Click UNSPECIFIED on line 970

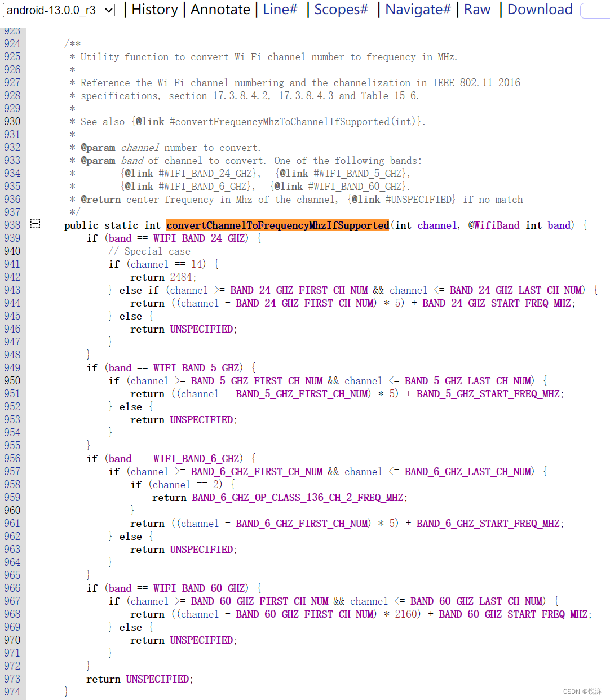click(201, 640)
